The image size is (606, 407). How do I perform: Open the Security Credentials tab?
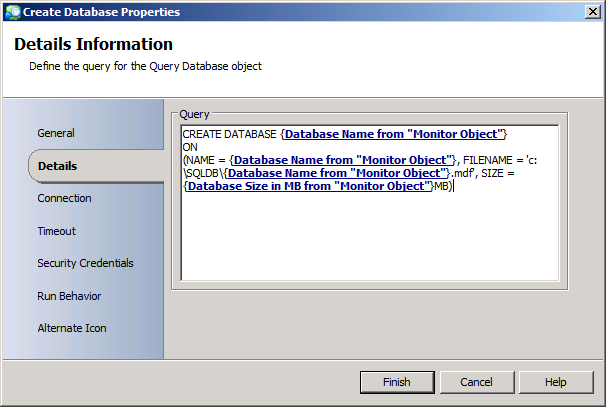click(x=85, y=263)
